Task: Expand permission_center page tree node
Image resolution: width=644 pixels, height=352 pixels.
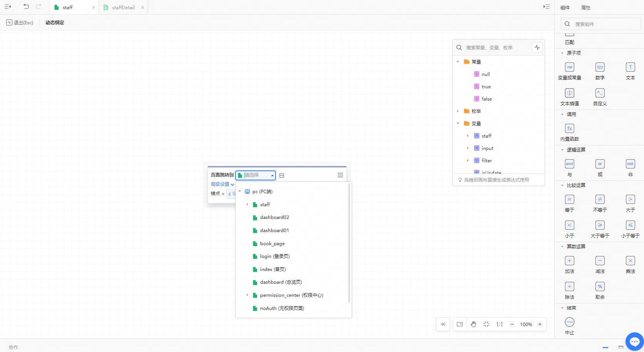Action: [x=247, y=295]
